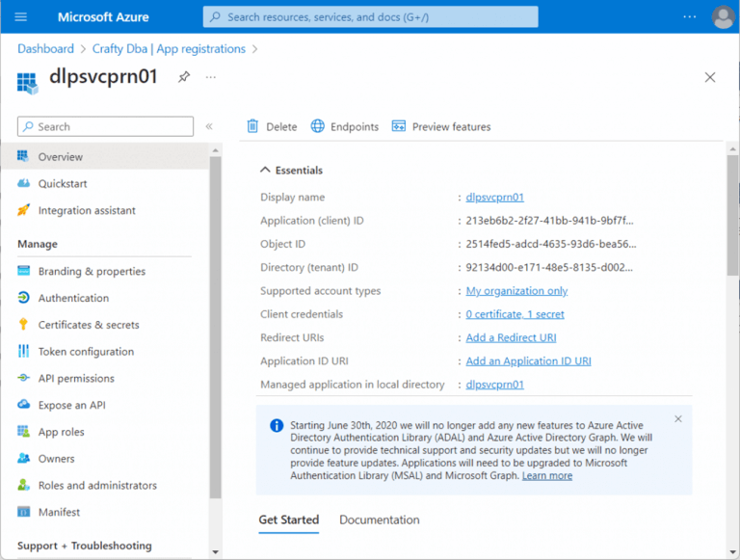Click the Preview features icon
Image resolution: width=740 pixels, height=560 pixels.
tap(399, 126)
